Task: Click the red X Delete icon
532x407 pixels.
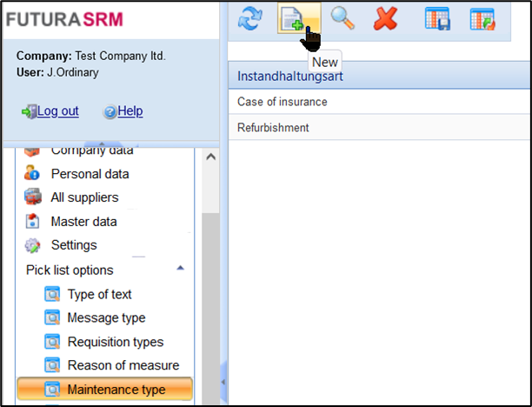Action: (385, 19)
